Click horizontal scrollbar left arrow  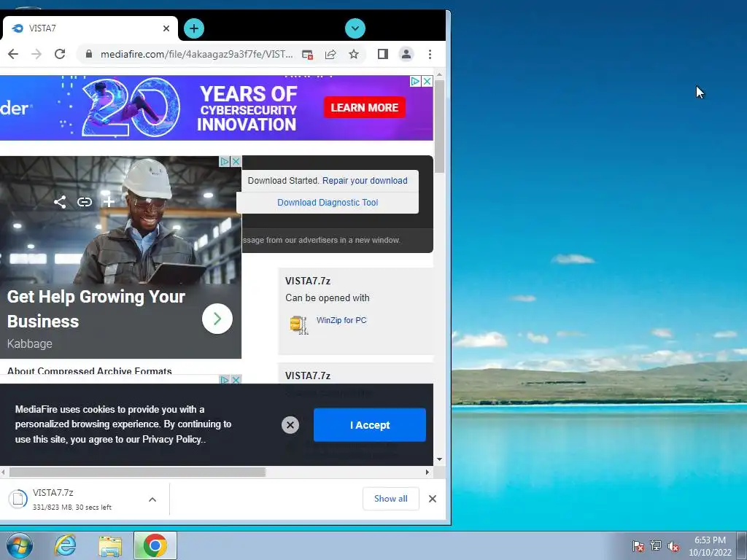tap(4, 472)
